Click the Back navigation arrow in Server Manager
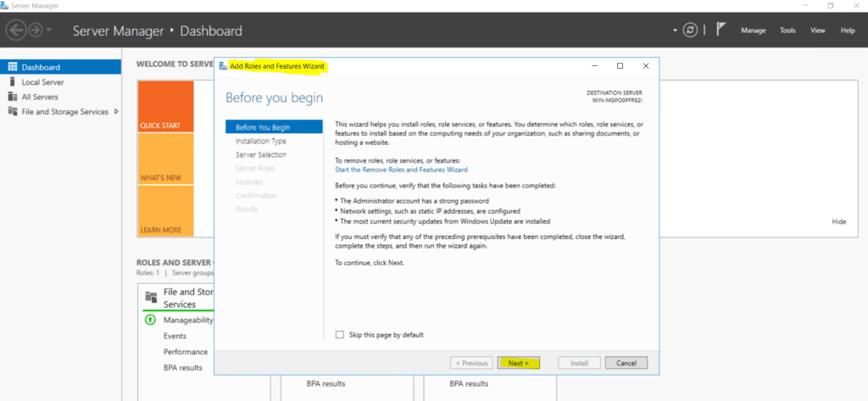The height and width of the screenshot is (401, 868). coord(17,31)
